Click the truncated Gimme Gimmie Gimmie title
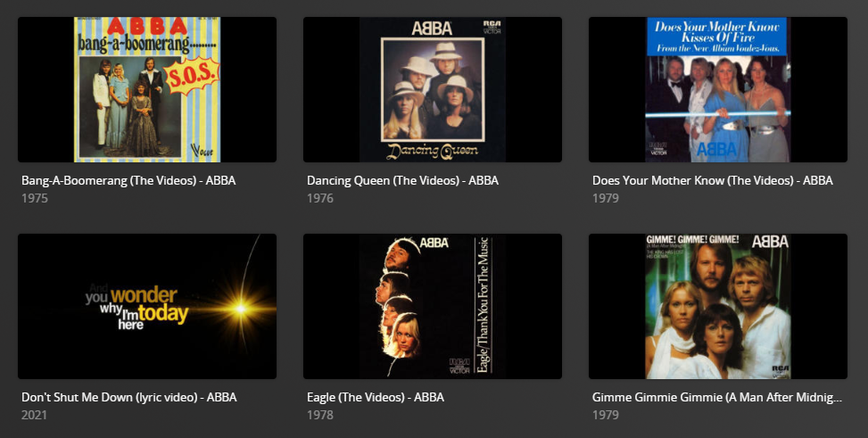This screenshot has height=438, width=868. point(717,397)
